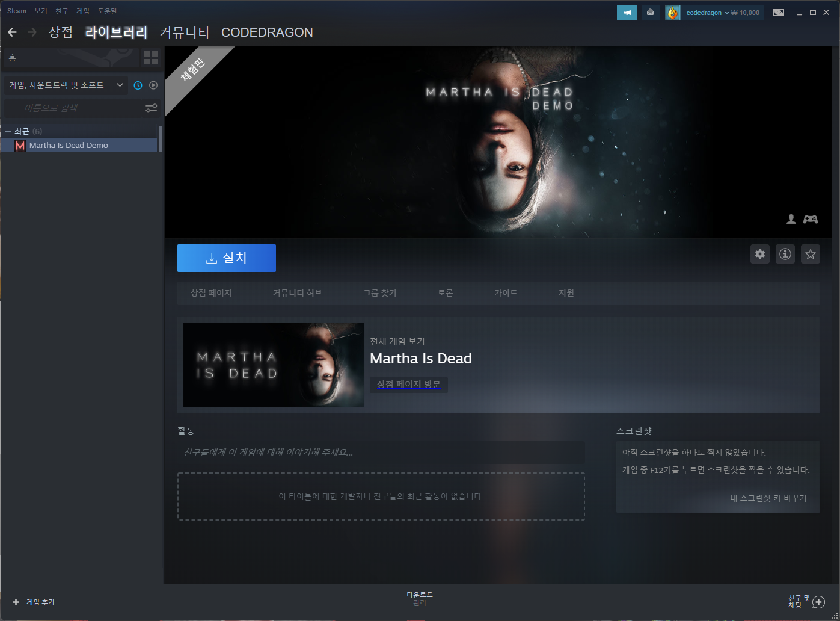Click the Martha Is Dead title text
The height and width of the screenshot is (621, 840).
click(x=421, y=359)
